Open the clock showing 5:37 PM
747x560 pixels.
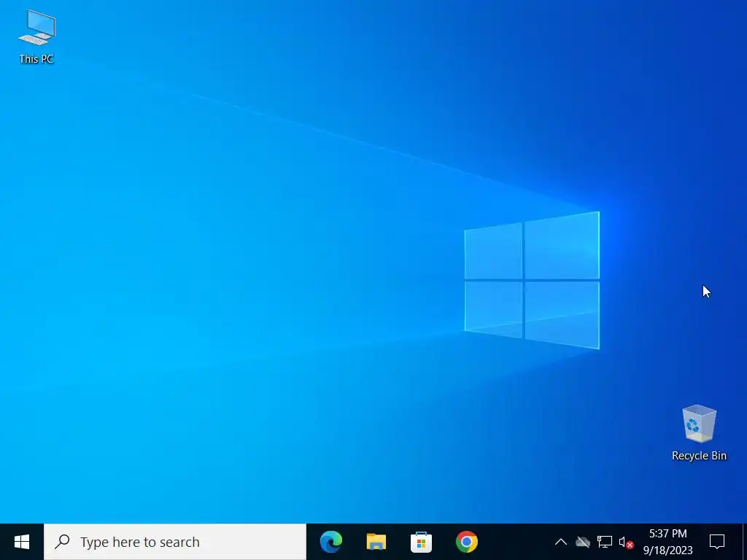click(x=668, y=542)
